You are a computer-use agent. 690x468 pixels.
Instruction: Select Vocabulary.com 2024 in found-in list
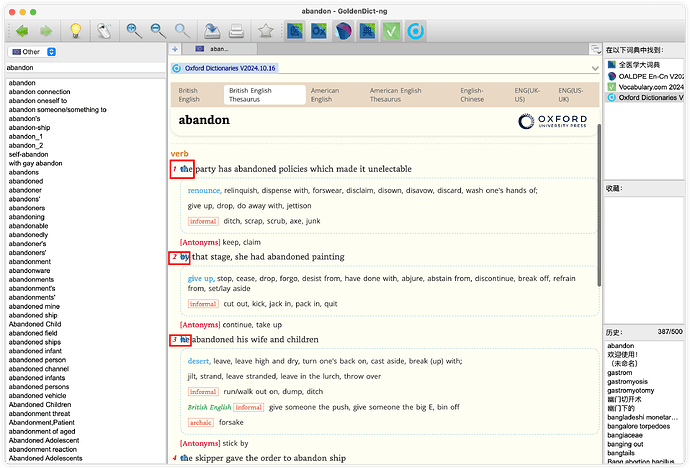click(x=645, y=87)
